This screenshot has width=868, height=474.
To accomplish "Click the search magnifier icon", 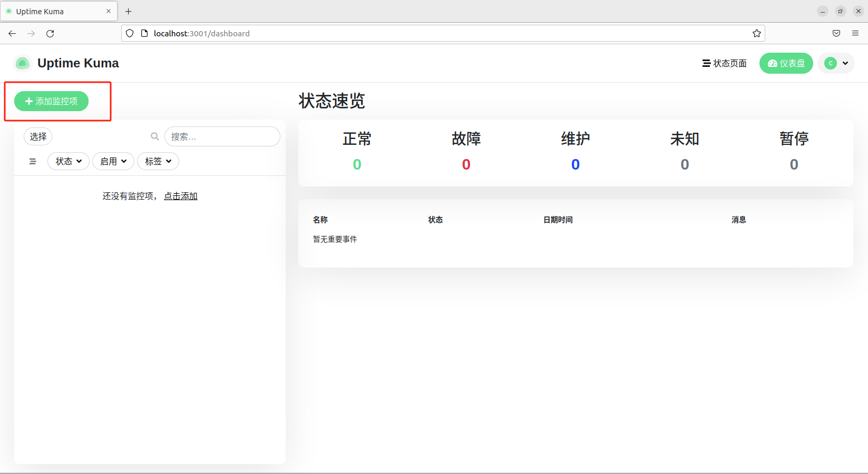I will pos(154,136).
